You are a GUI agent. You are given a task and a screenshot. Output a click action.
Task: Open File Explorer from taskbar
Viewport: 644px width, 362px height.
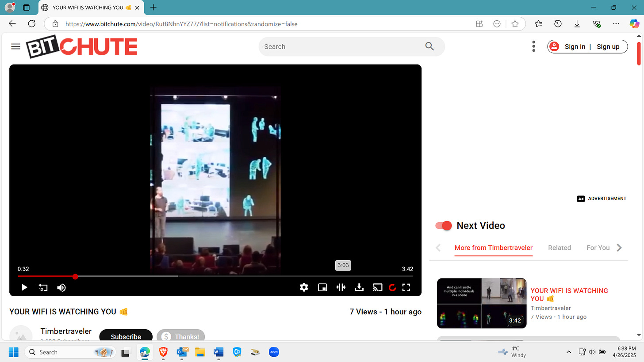[200, 352]
